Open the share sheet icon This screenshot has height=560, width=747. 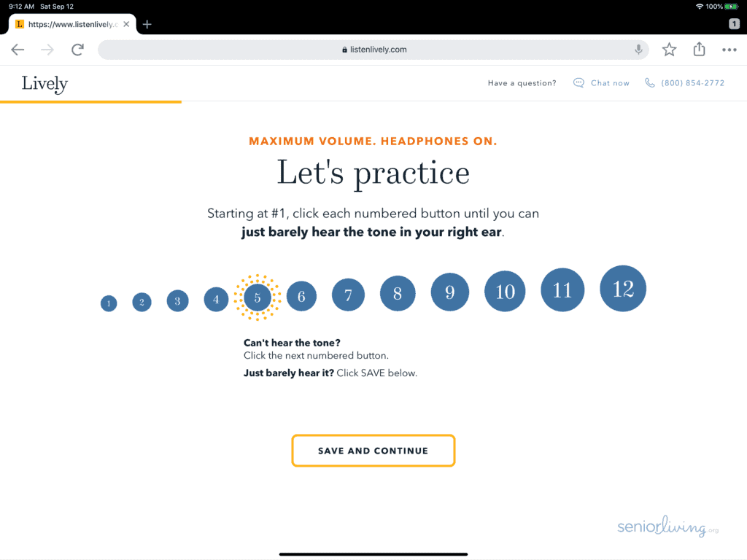point(699,49)
